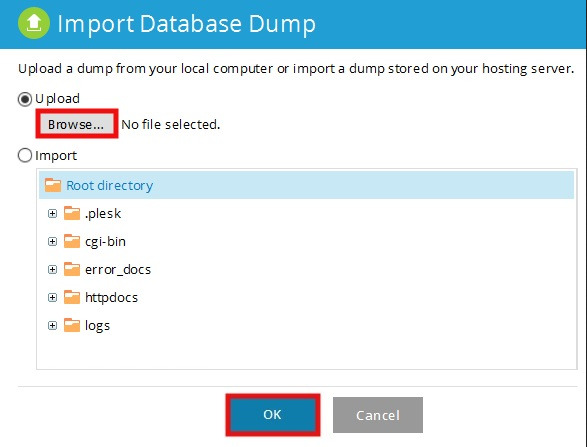Click the Import Database Dump title
Screen dimensions: 587x447
186,24
